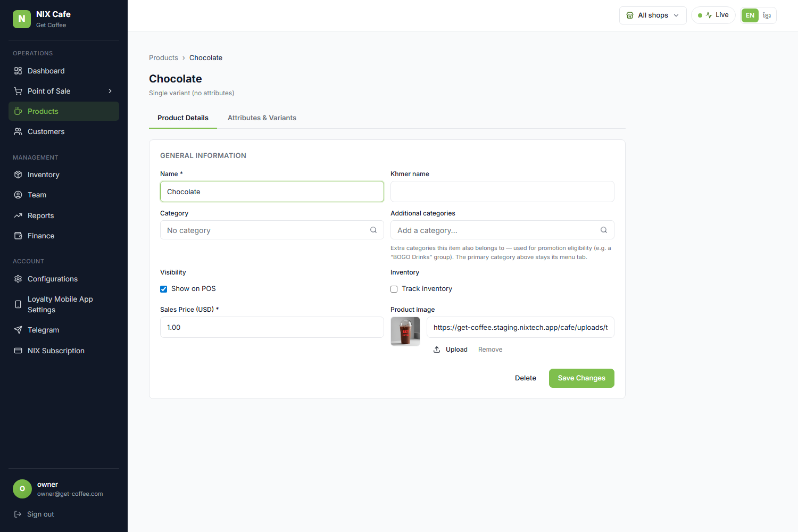Click the Sign out arrow icon
The height and width of the screenshot is (532, 798).
[x=18, y=514]
